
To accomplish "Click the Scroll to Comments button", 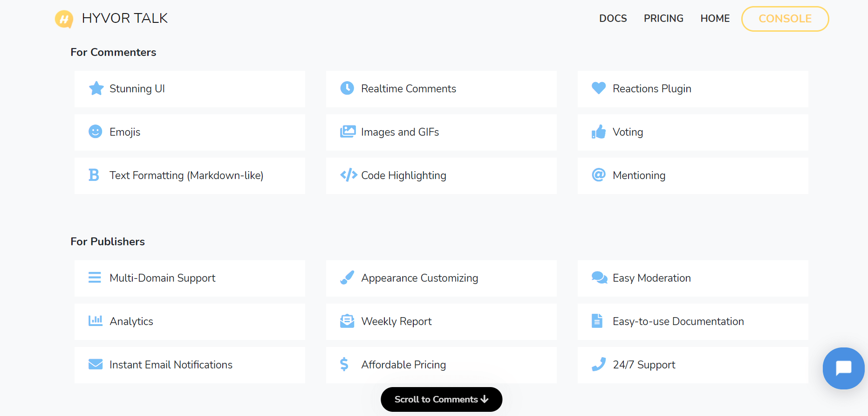I will tap(441, 399).
